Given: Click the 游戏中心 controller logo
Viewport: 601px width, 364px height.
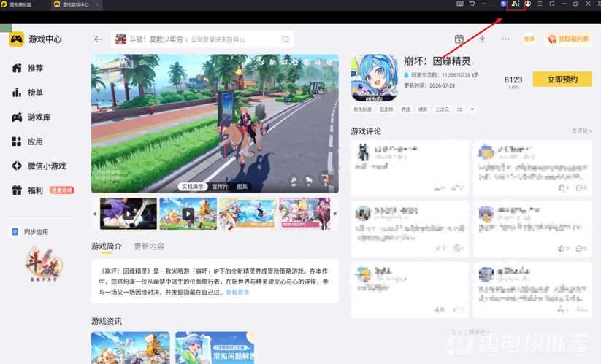Looking at the screenshot, I should pyautogui.click(x=17, y=39).
